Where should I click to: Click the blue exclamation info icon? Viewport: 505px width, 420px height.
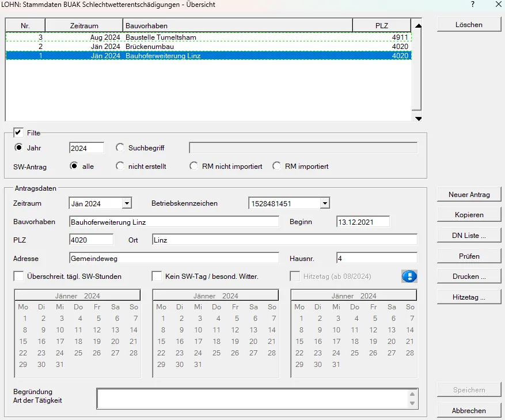pyautogui.click(x=409, y=276)
